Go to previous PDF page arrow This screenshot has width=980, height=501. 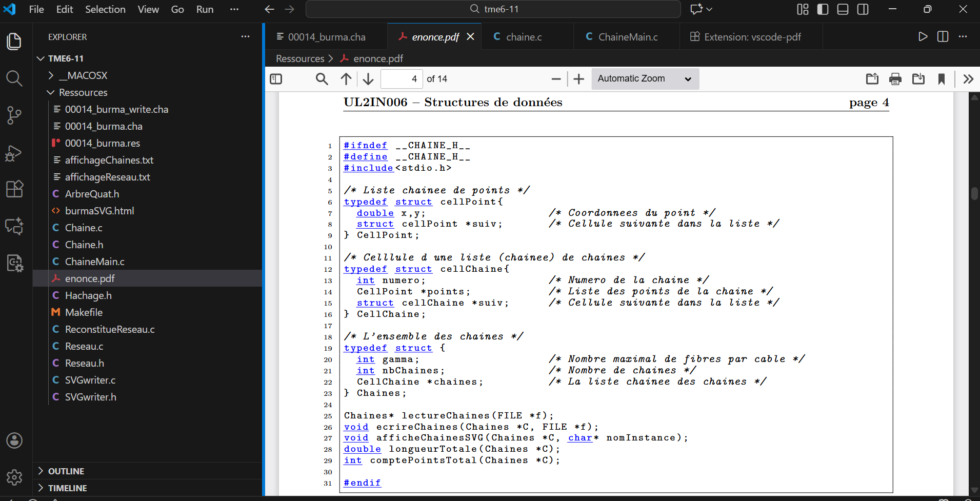(x=346, y=79)
